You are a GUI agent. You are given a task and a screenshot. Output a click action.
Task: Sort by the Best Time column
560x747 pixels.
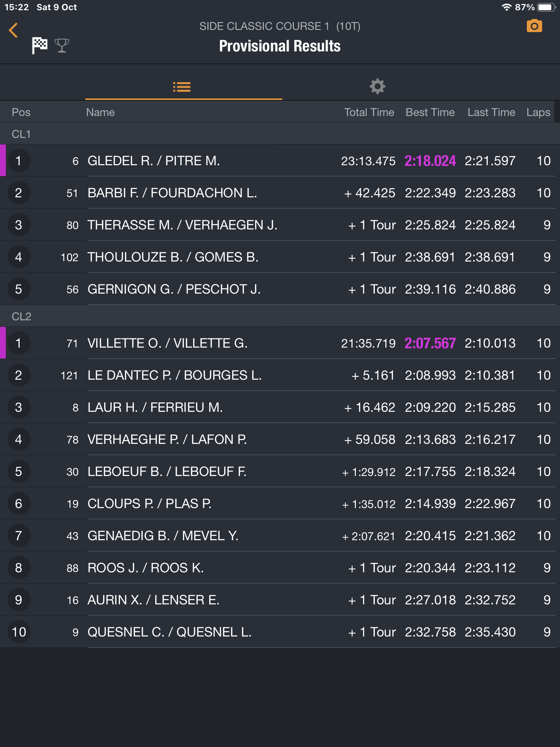tap(430, 112)
